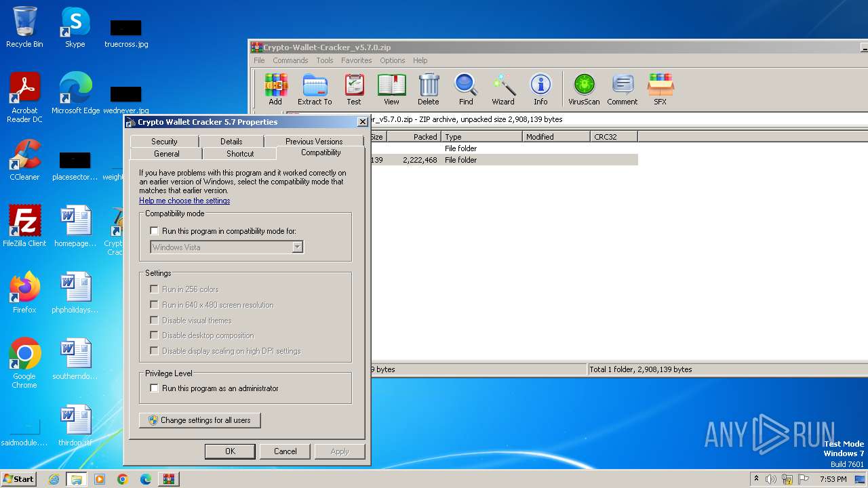This screenshot has width=868, height=488.
Task: Click the VirusScan toolbar icon
Action: tap(584, 89)
